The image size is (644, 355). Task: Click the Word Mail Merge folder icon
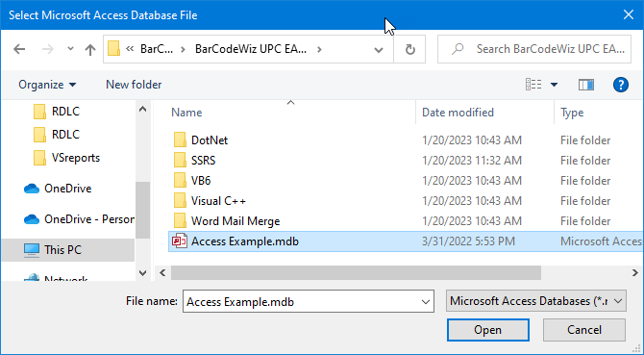(180, 220)
